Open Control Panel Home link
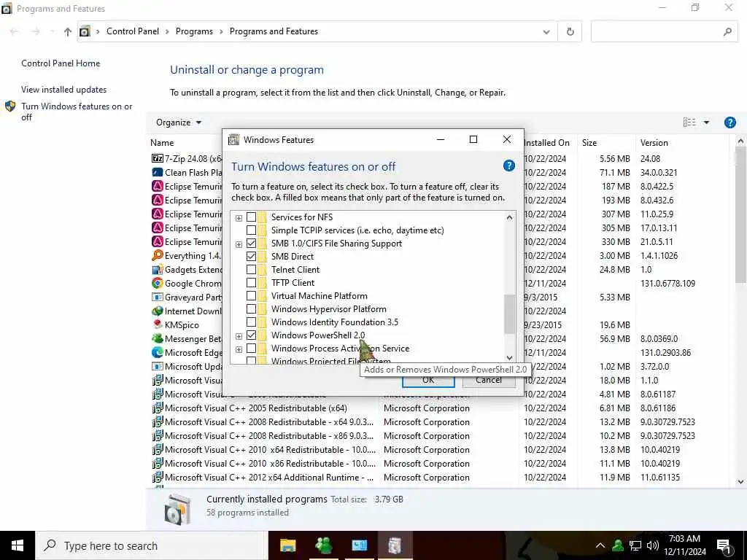The image size is (747, 560). pyautogui.click(x=61, y=63)
